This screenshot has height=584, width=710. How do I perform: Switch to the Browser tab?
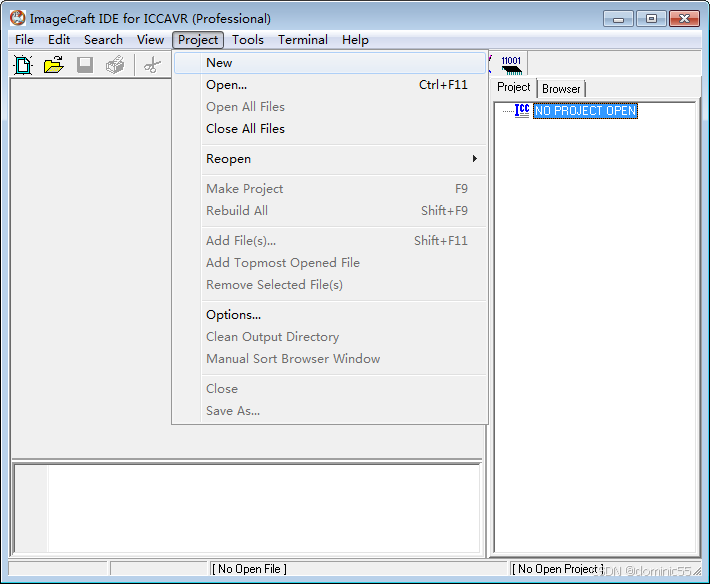[561, 89]
